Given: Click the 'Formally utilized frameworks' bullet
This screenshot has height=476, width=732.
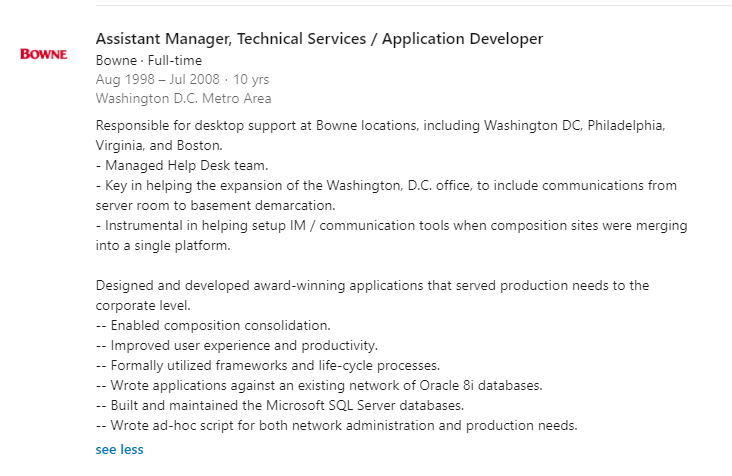Looking at the screenshot, I should tap(268, 365).
